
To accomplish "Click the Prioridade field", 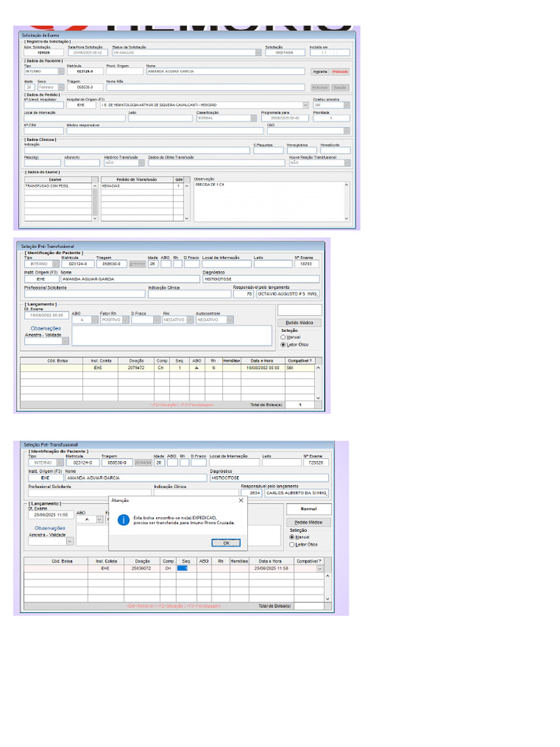I will point(331,117).
